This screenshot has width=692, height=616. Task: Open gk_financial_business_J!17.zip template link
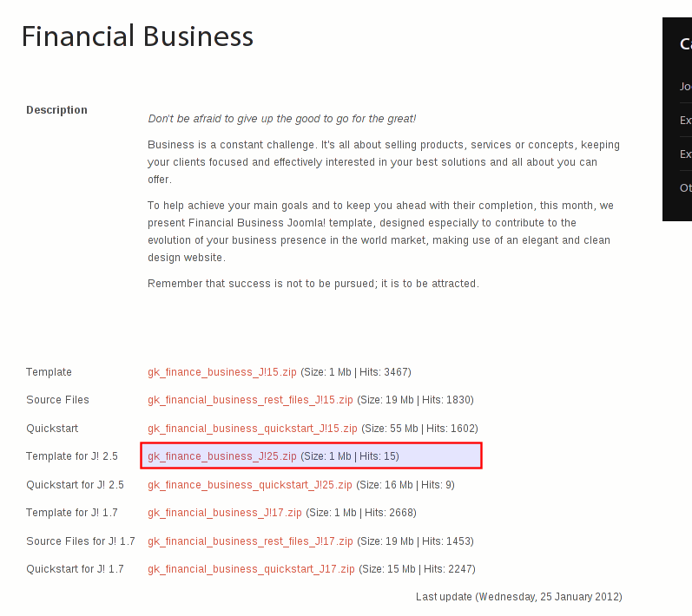(x=225, y=513)
